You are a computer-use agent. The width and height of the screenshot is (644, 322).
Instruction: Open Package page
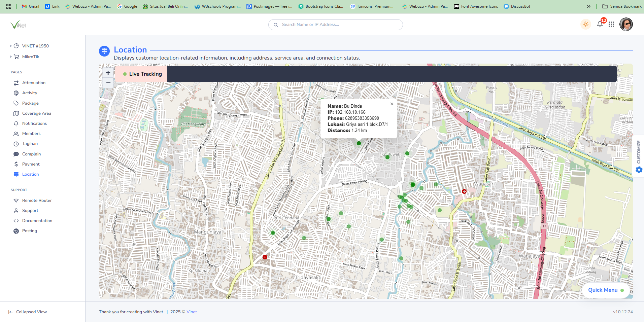point(30,103)
